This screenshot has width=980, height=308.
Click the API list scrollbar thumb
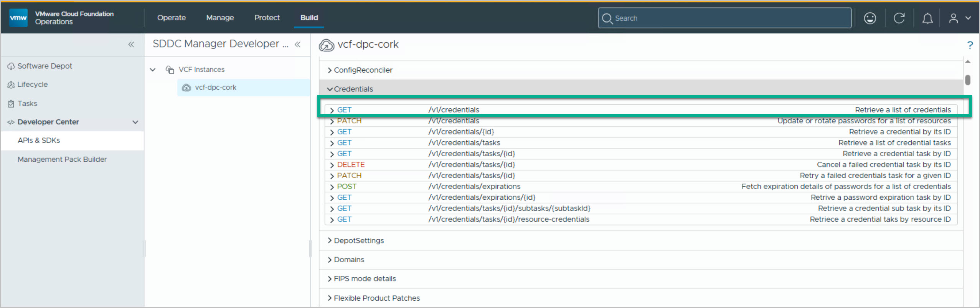(x=967, y=80)
